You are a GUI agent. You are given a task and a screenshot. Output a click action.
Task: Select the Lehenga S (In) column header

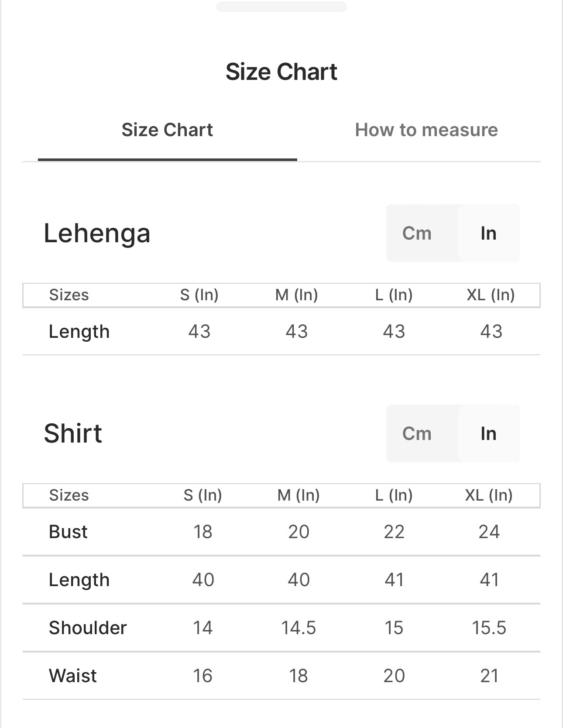(x=199, y=295)
